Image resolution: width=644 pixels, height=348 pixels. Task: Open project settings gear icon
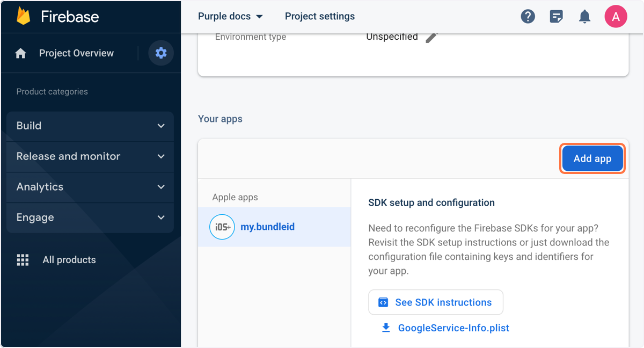click(161, 53)
